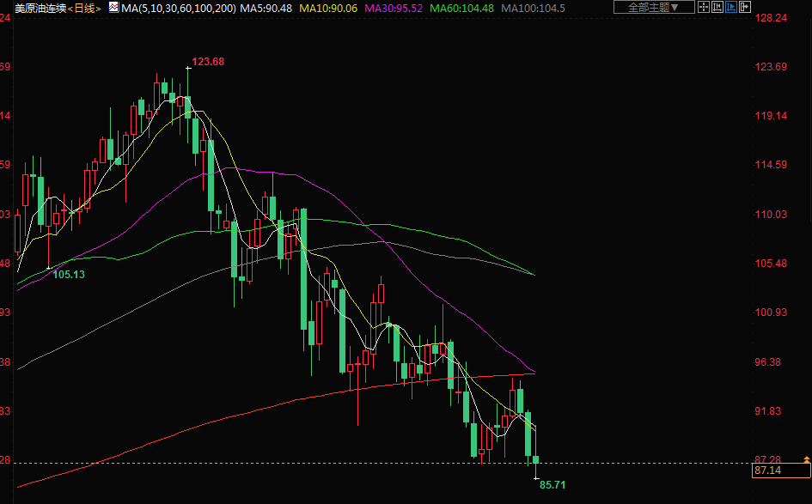Click the 105.13 swing low label
The height and width of the screenshot is (504, 812).
point(69,275)
